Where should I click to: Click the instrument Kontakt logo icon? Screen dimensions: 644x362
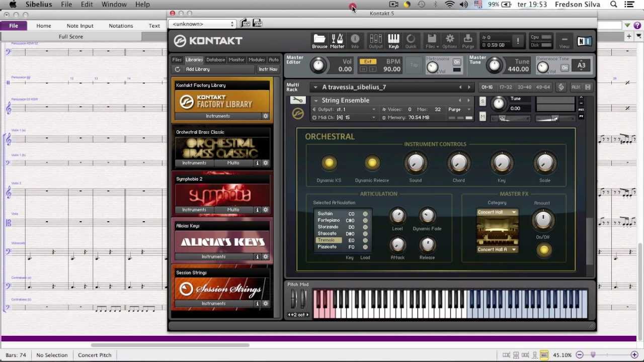(x=298, y=114)
